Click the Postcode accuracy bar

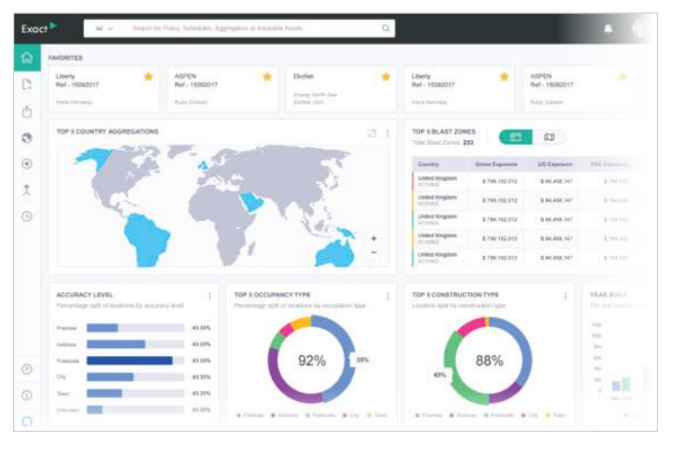[129, 361]
